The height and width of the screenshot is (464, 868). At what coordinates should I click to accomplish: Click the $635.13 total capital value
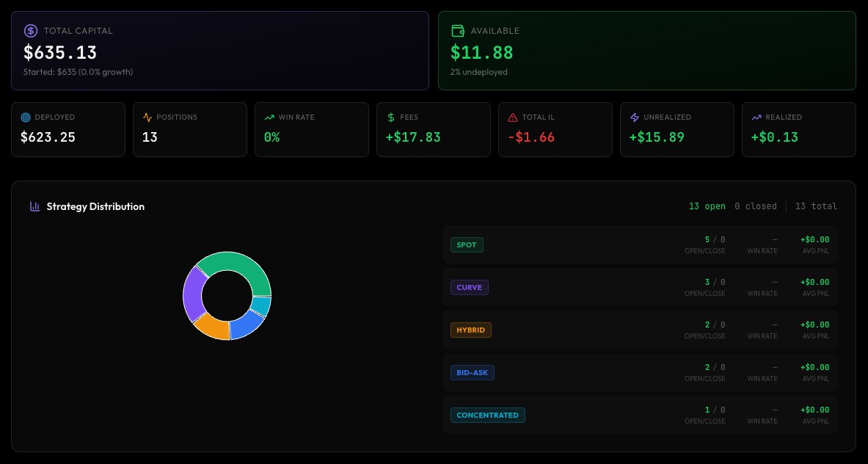pyautogui.click(x=60, y=53)
